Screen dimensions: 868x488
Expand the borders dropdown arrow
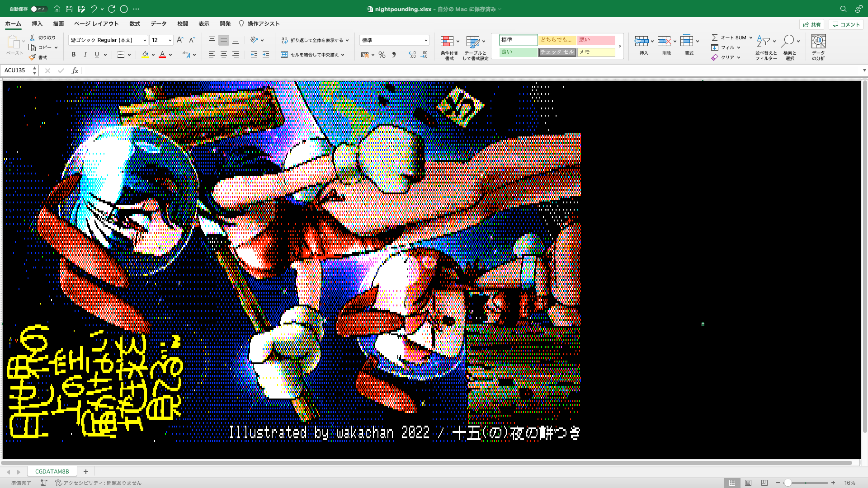(129, 55)
